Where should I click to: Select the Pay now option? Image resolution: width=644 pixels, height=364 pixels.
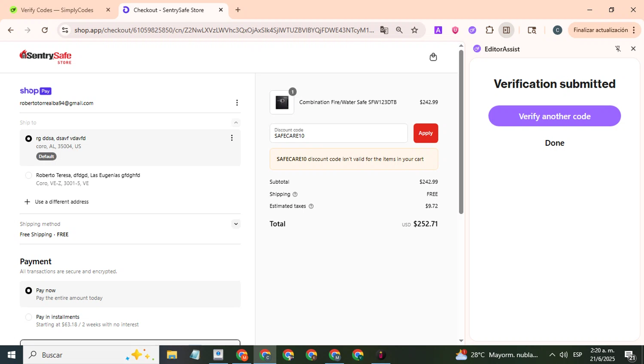(29, 291)
